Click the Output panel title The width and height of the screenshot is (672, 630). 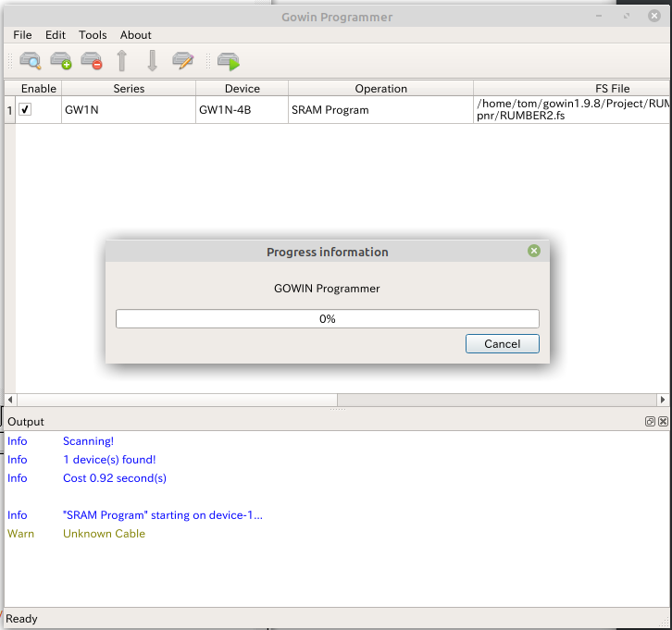point(26,422)
